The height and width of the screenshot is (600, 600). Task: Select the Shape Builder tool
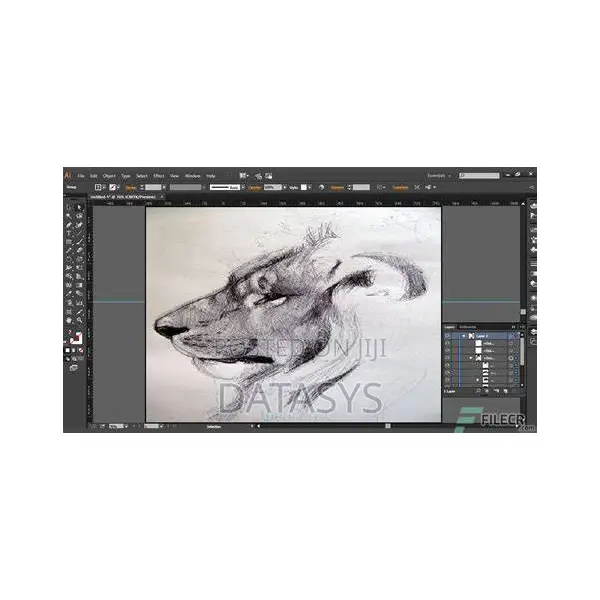pos(69,277)
